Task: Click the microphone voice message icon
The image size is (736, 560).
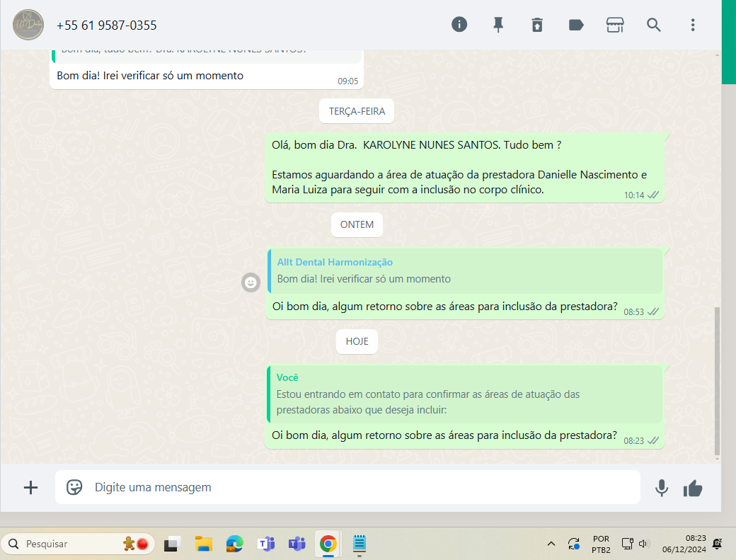Action: [662, 488]
